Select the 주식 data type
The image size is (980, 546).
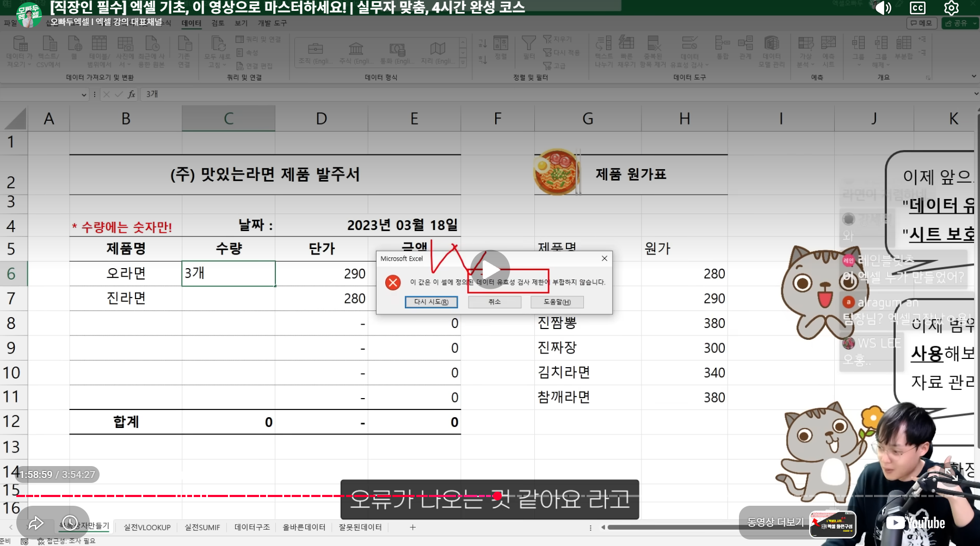tap(356, 53)
